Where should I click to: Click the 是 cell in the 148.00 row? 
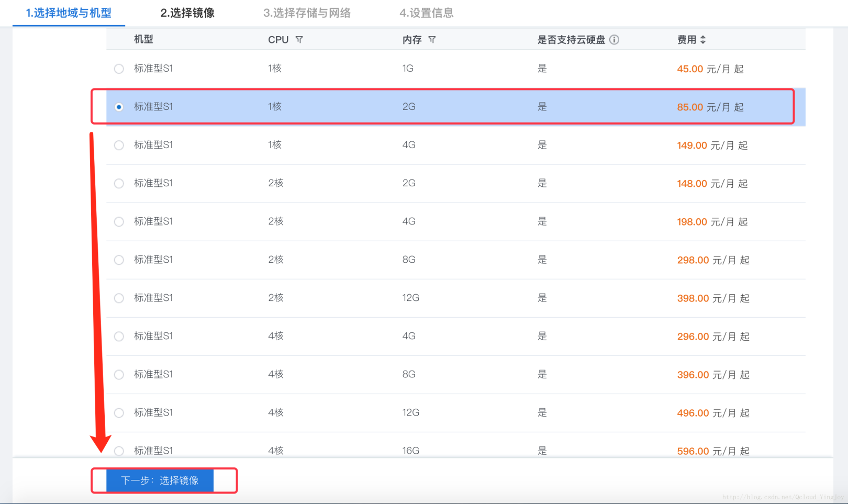542,183
